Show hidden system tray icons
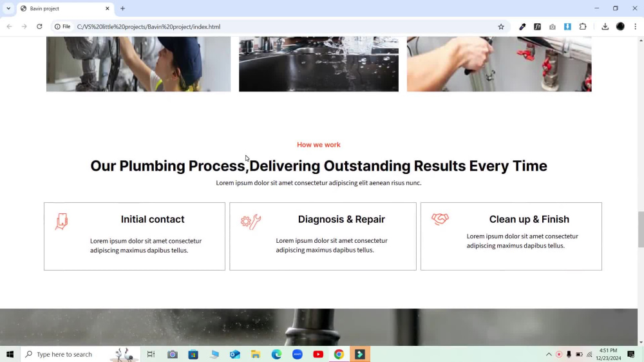The image size is (644, 362). pos(549,354)
